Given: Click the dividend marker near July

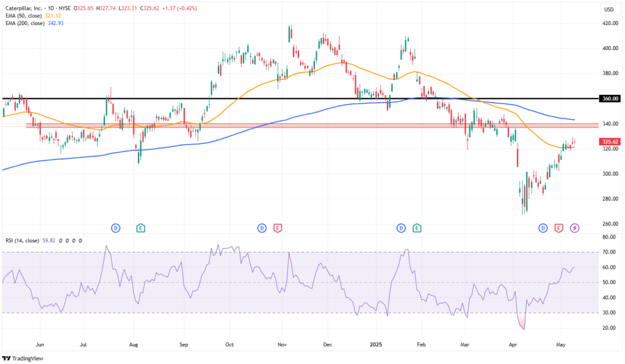Looking at the screenshot, I should pyautogui.click(x=115, y=228).
